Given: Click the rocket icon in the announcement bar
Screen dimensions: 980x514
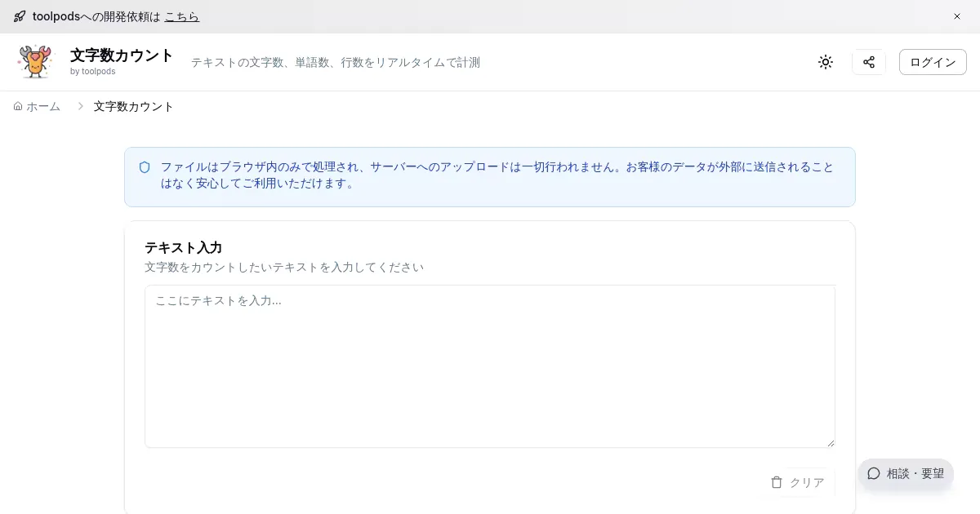Looking at the screenshot, I should [20, 16].
